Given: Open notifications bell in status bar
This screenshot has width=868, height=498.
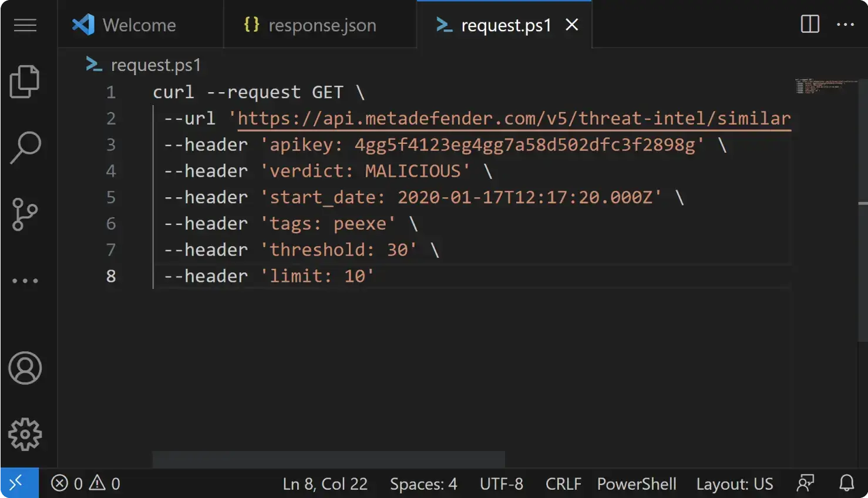Looking at the screenshot, I should [x=846, y=483].
